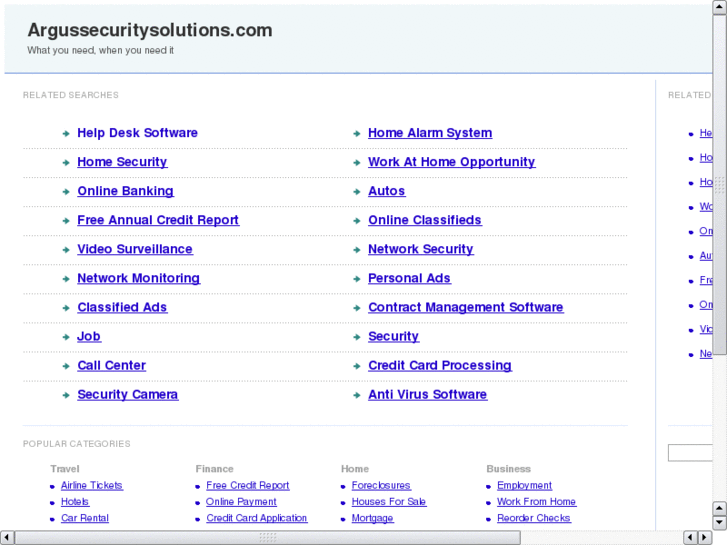
Task: Click the horizontal scrollbar thumb
Action: coord(267,537)
